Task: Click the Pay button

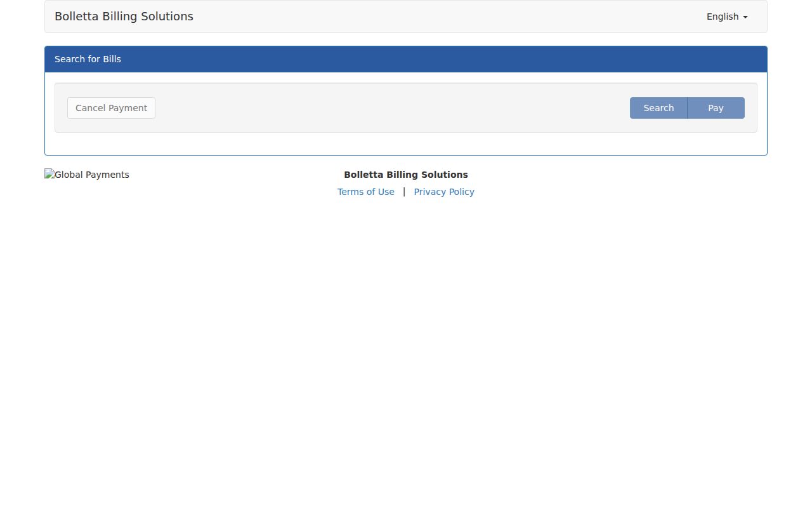Action: pyautogui.click(x=716, y=108)
